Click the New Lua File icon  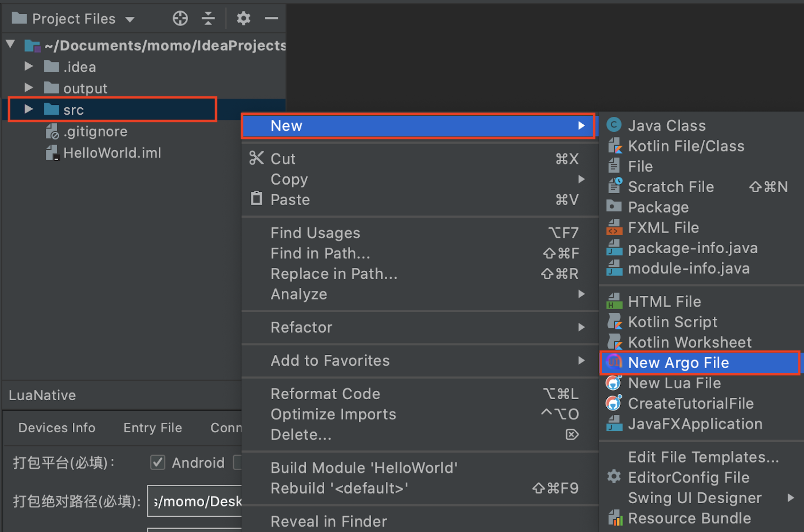[614, 383]
